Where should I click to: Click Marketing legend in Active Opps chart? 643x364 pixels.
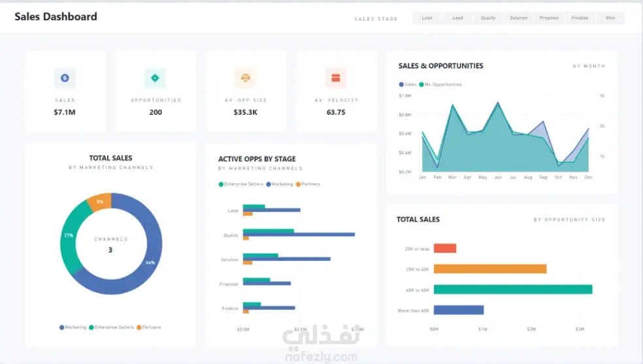coord(280,184)
